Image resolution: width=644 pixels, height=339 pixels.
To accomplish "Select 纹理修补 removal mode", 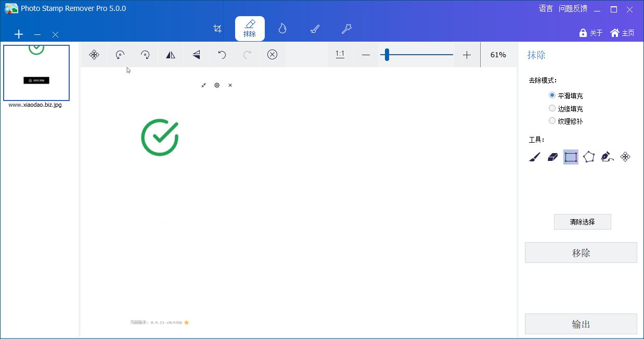I will [552, 121].
